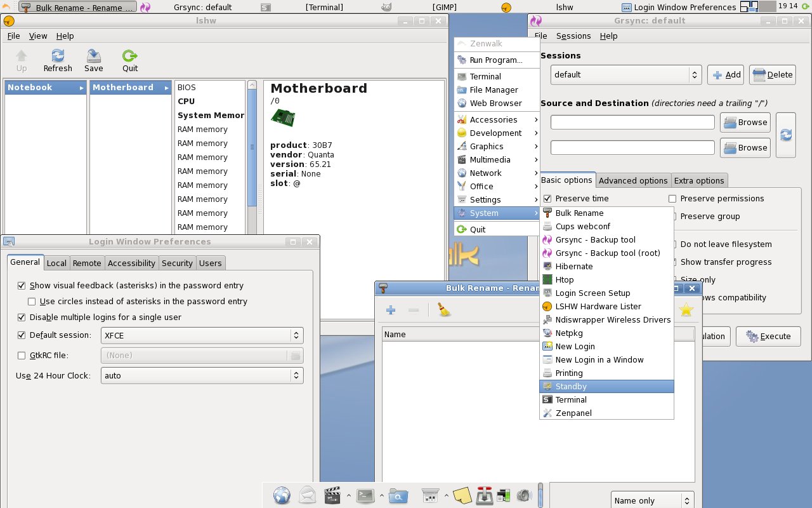812x508 pixels.
Task: Enable Preserve permissions in Grsync
Action: [x=672, y=199]
